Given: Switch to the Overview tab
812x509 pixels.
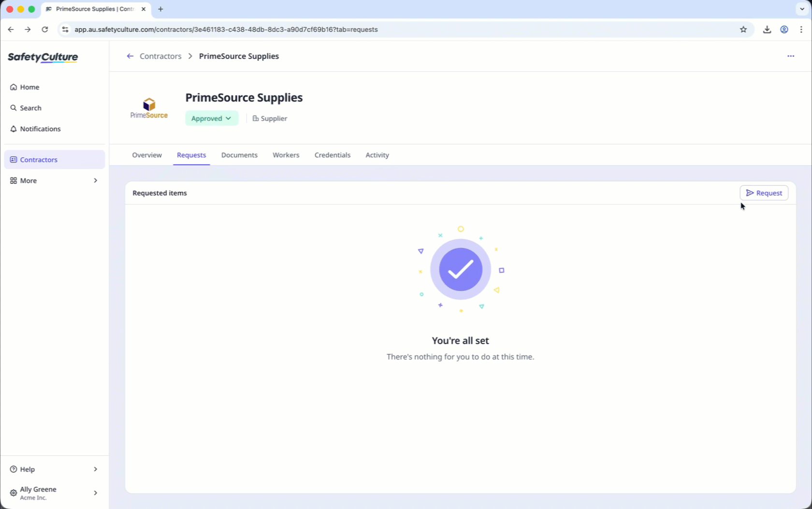Looking at the screenshot, I should tap(147, 155).
